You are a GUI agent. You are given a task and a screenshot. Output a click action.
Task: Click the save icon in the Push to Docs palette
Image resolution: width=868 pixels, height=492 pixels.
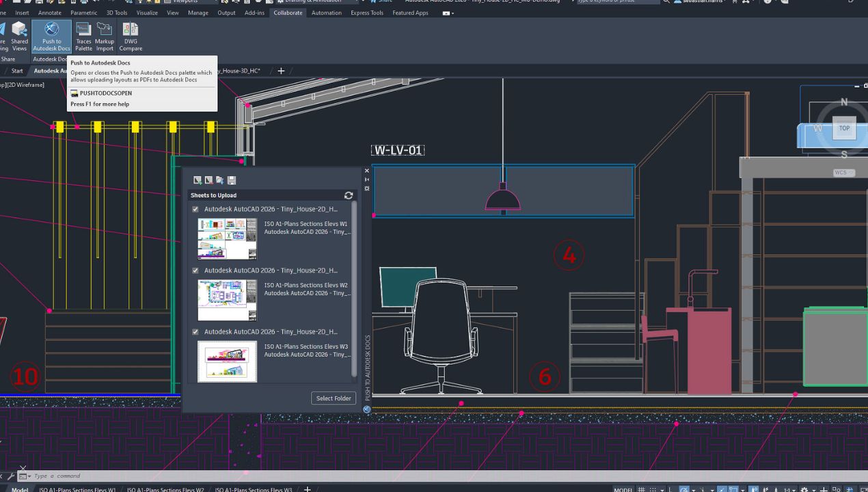[x=232, y=180]
